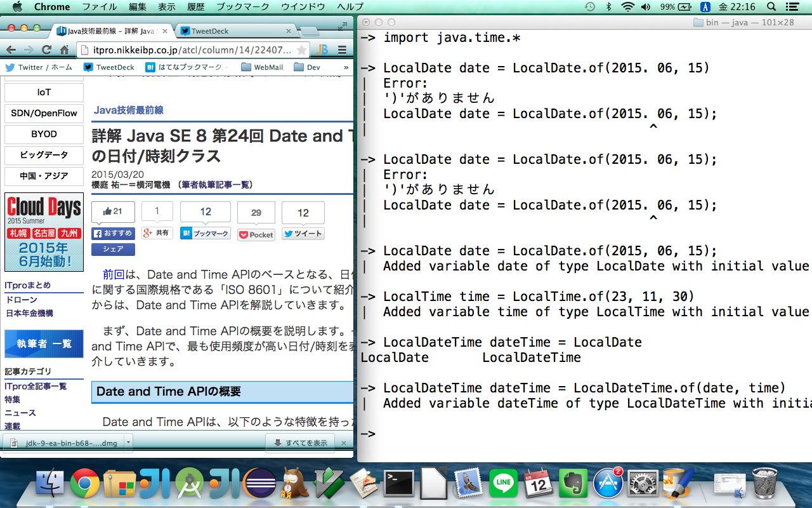Open the Chrome hamburger menu

(343, 50)
